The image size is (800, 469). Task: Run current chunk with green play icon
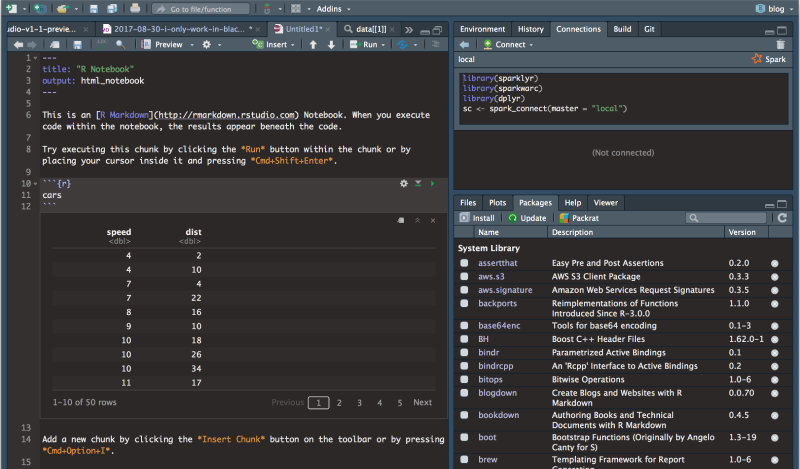click(433, 183)
